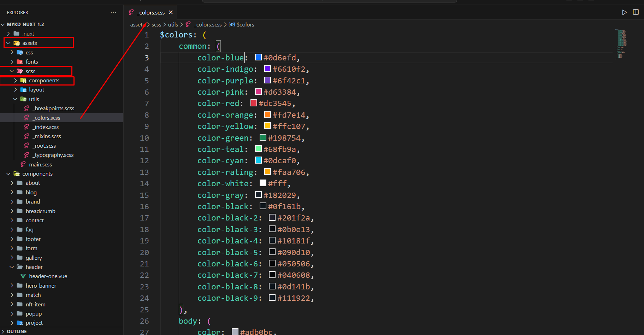Click the utils breadcrumb segment

coord(173,25)
